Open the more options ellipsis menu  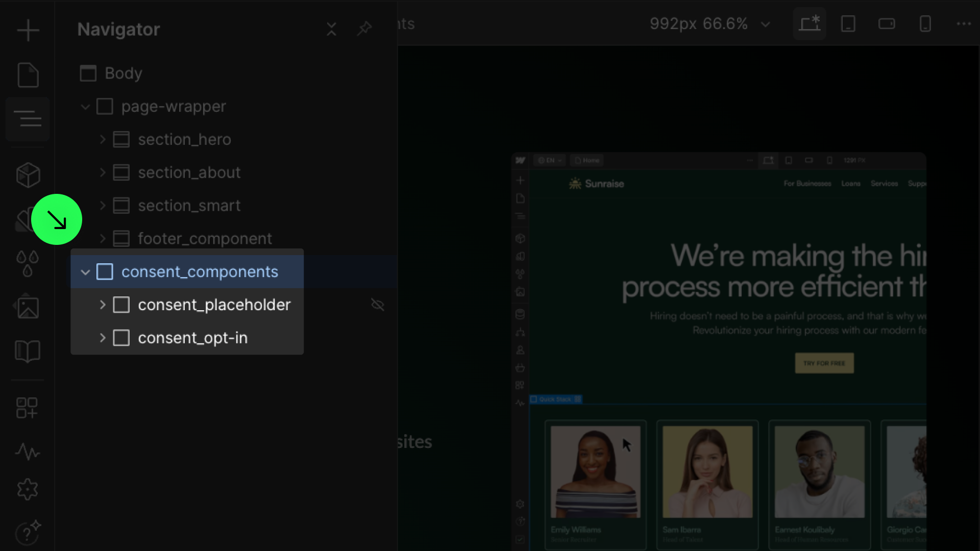coord(963,24)
